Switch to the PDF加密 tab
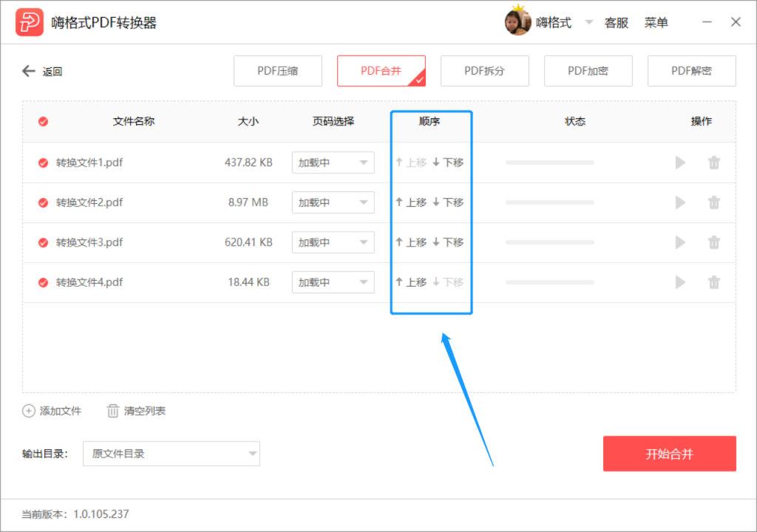This screenshot has width=757, height=532. pos(588,71)
